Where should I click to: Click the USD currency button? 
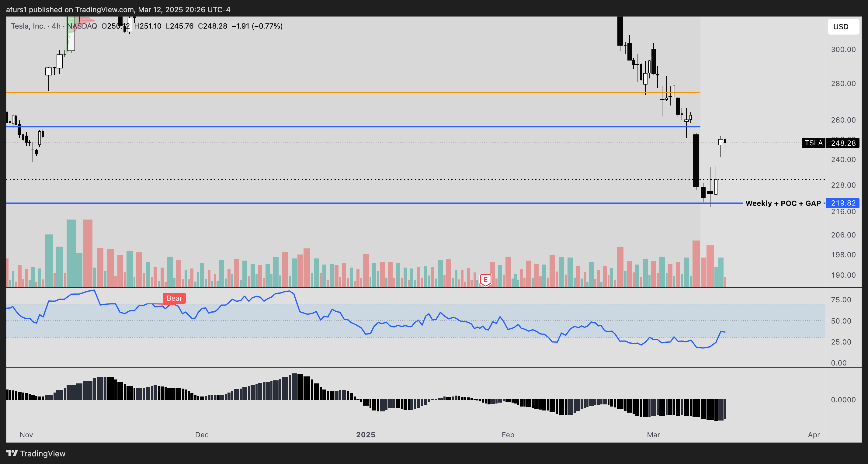843,27
